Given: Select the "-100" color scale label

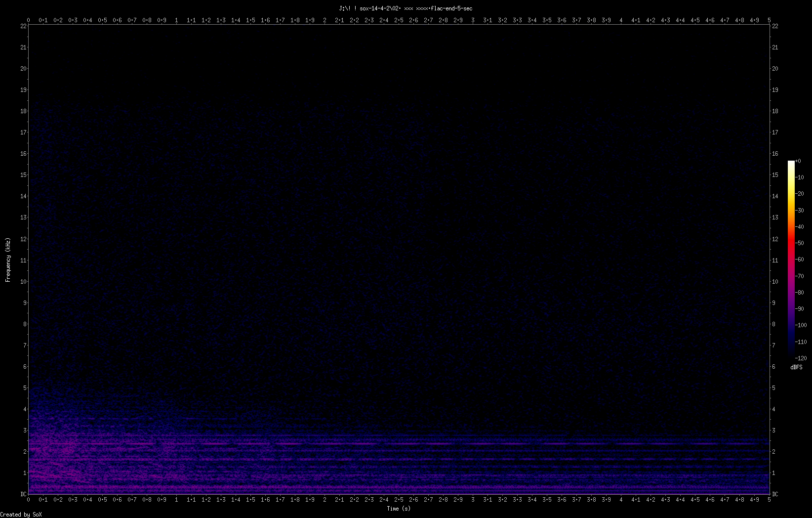Looking at the screenshot, I should [801, 325].
